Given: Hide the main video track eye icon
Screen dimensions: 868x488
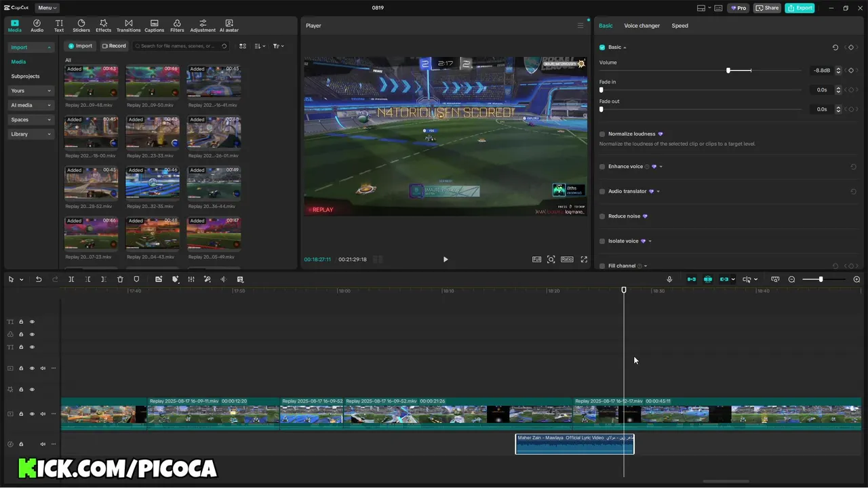Looking at the screenshot, I should tap(32, 413).
